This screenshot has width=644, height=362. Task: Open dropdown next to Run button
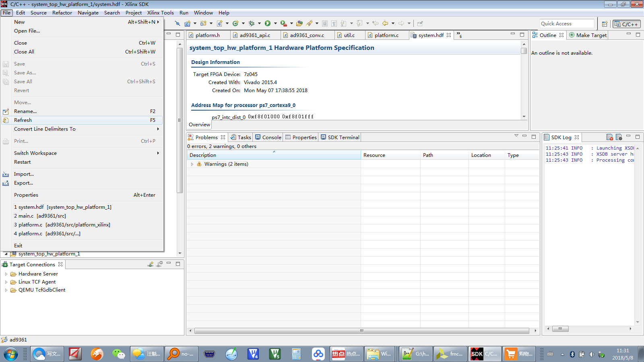tap(275, 23)
